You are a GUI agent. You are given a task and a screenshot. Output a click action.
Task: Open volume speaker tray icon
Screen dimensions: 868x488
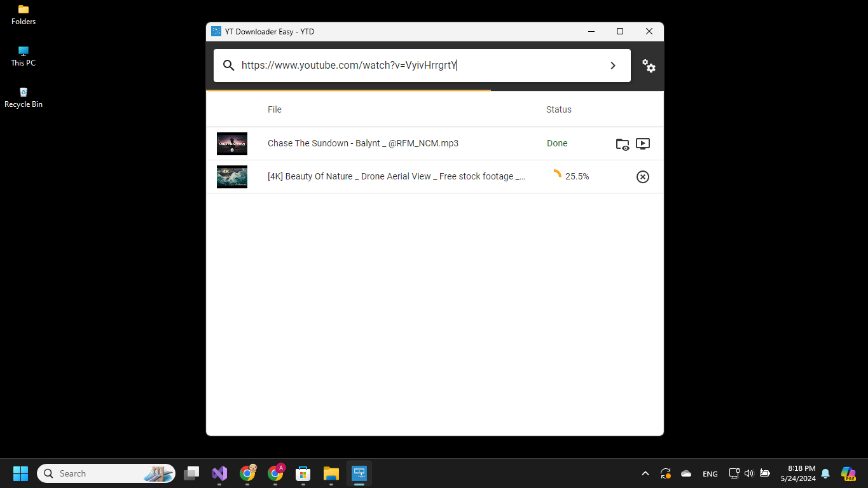click(x=749, y=473)
